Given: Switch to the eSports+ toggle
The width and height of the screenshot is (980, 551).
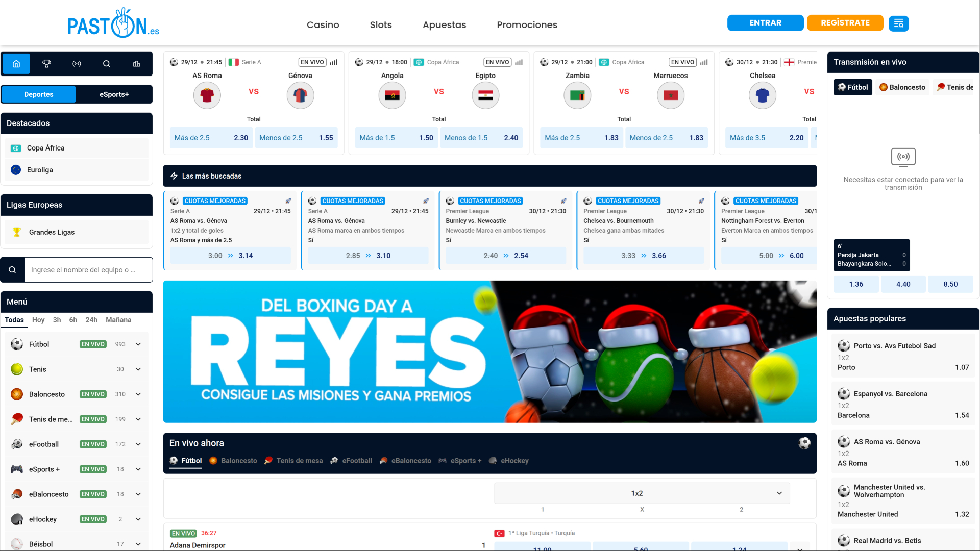Looking at the screenshot, I should [x=114, y=94].
